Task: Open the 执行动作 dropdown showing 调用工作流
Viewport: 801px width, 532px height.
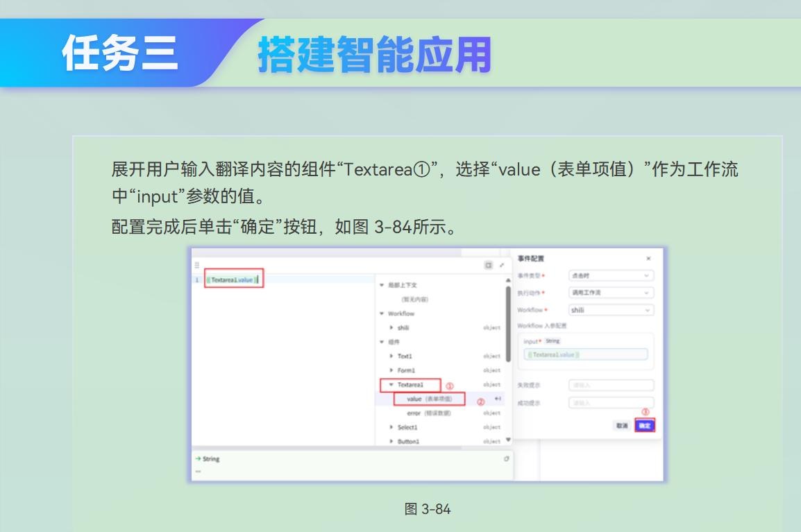Action: [611, 293]
